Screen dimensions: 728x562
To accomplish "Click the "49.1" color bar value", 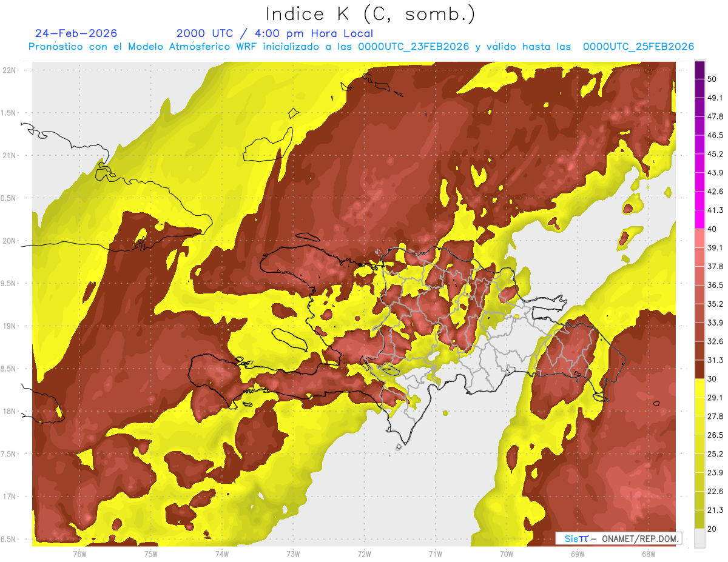I will point(715,98).
